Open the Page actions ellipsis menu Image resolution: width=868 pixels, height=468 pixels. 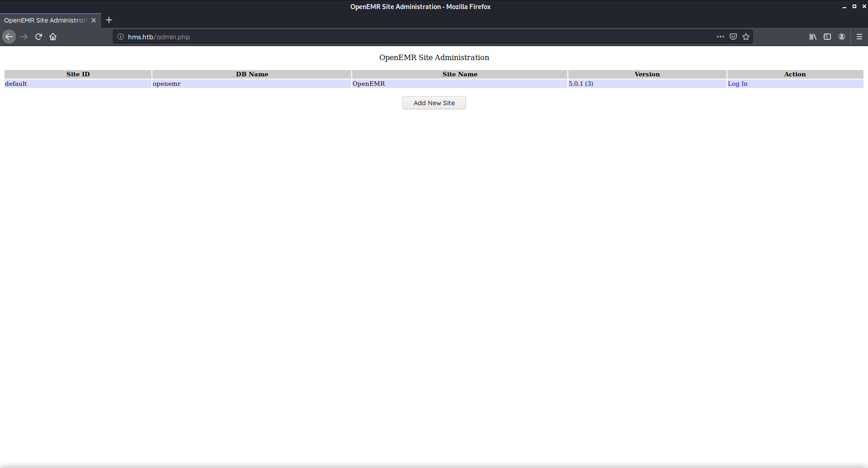click(x=721, y=37)
